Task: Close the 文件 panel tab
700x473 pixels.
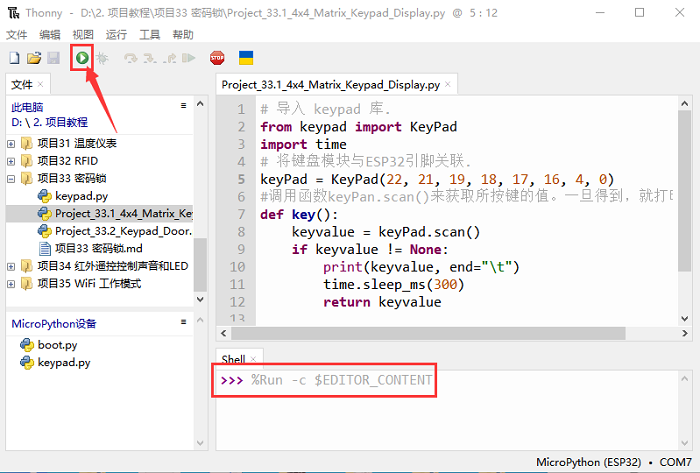Action: click(x=42, y=85)
